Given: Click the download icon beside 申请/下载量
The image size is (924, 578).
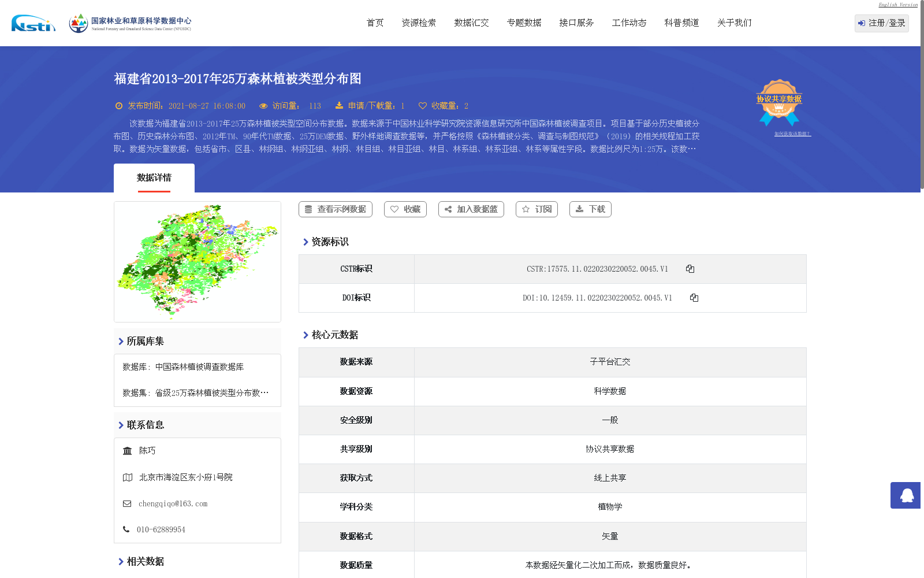Looking at the screenshot, I should [x=339, y=105].
